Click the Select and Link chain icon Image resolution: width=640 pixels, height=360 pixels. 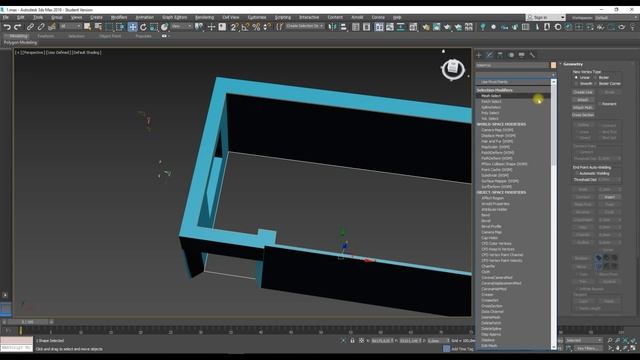click(x=30, y=27)
